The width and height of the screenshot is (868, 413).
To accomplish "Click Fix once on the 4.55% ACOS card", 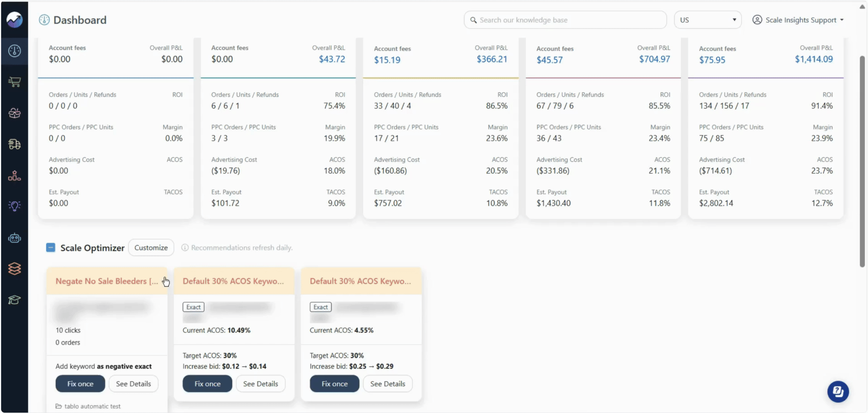I will 335,384.
